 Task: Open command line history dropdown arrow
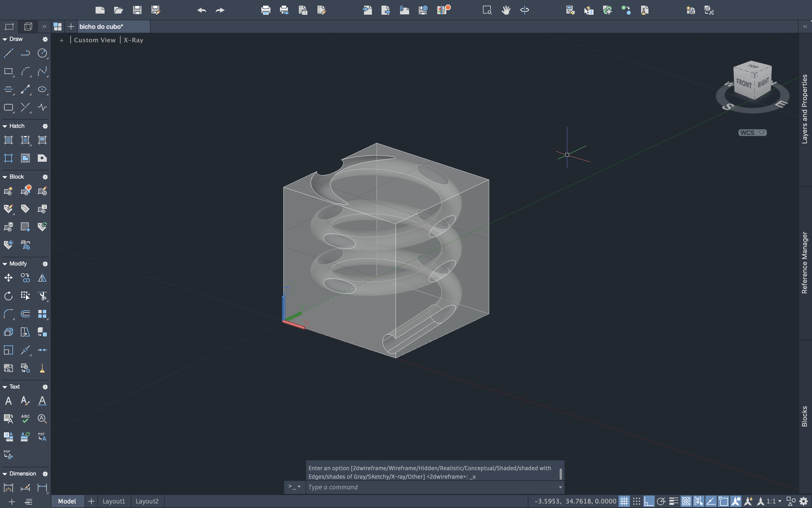pos(560,487)
